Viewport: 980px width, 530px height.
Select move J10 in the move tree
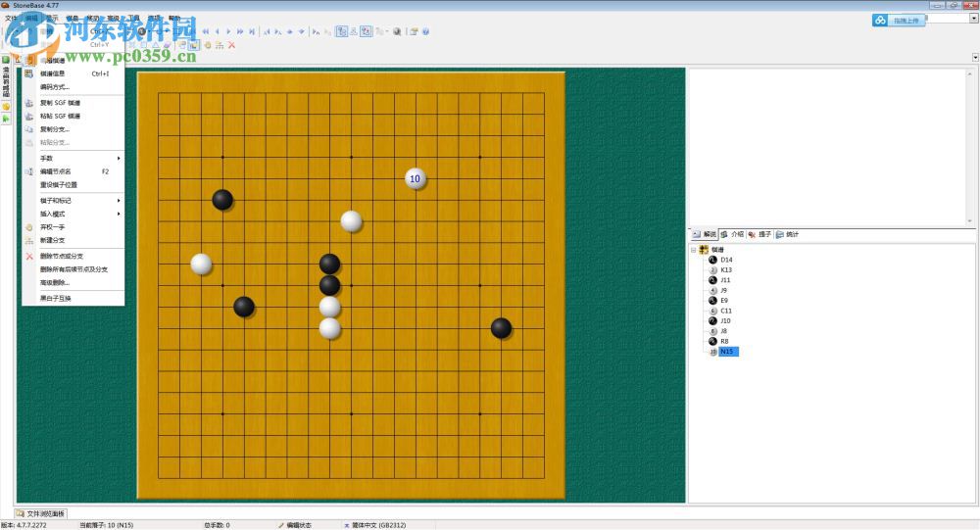725,320
